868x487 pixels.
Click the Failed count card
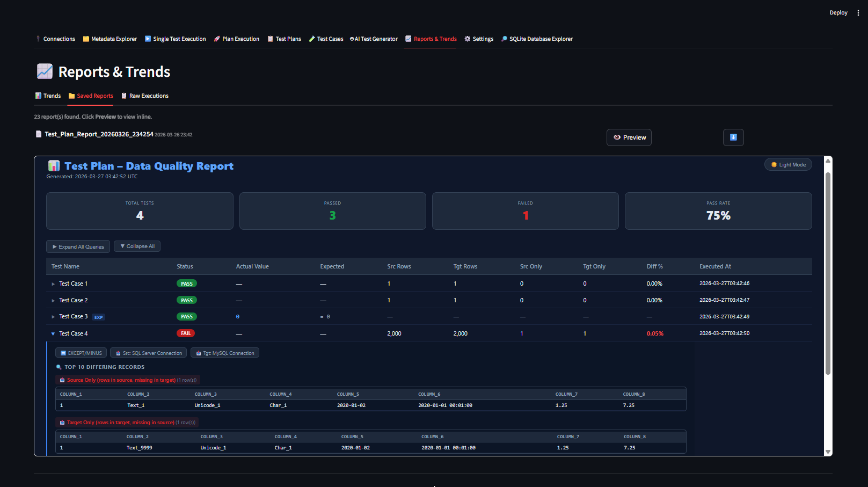[x=526, y=211]
